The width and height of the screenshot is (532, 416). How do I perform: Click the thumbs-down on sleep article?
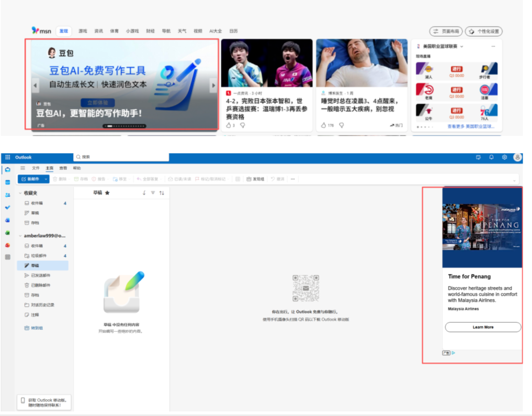(341, 125)
